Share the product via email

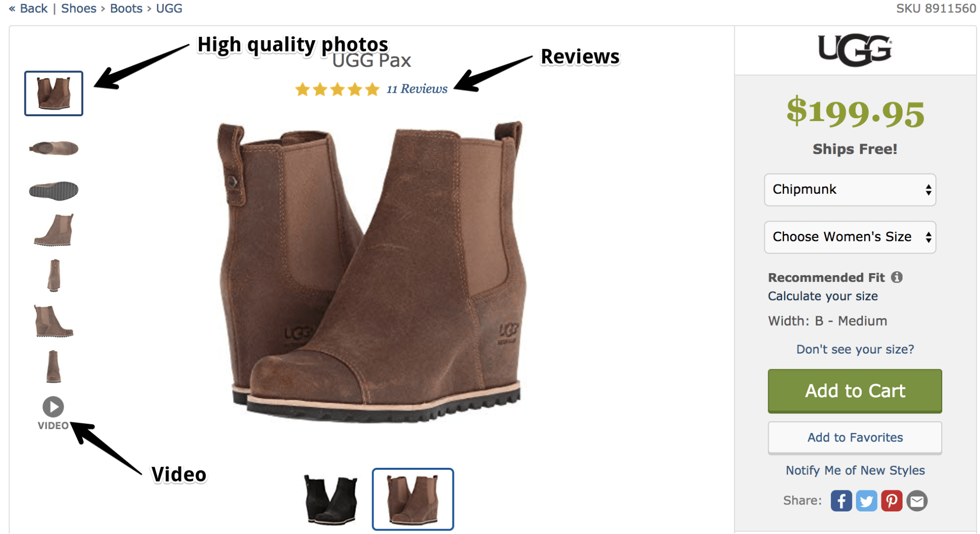point(917,500)
